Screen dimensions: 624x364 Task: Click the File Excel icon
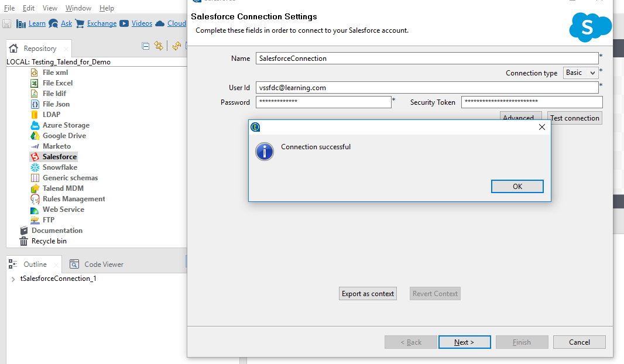click(35, 83)
